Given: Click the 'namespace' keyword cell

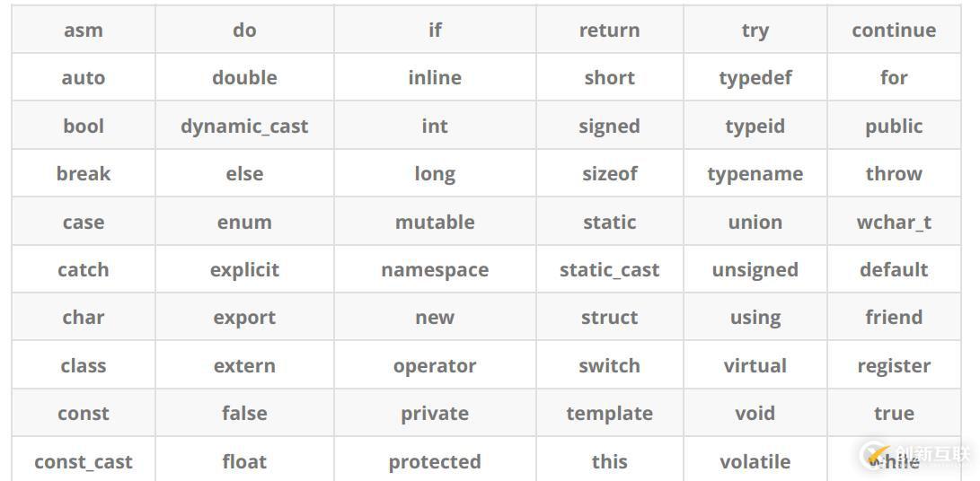Looking at the screenshot, I should (x=435, y=270).
